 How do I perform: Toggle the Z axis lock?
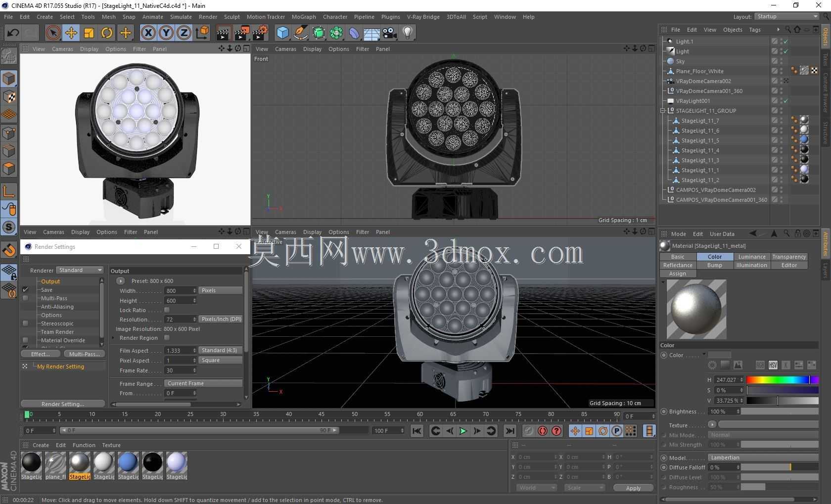(x=184, y=33)
